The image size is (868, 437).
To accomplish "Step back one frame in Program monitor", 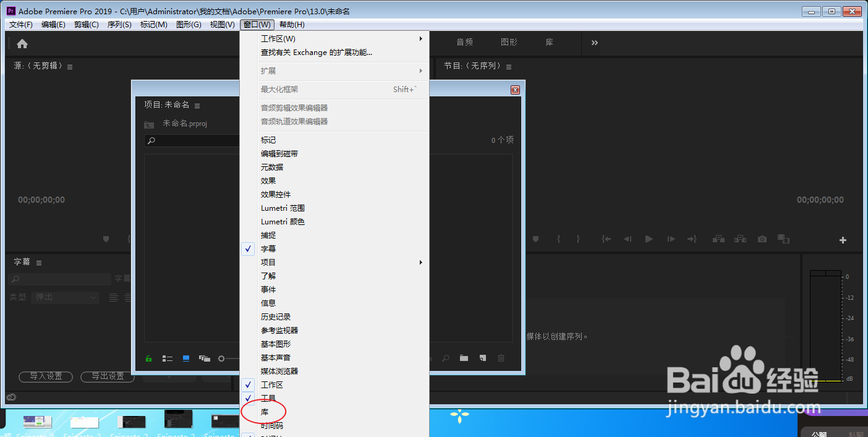I will tap(628, 239).
